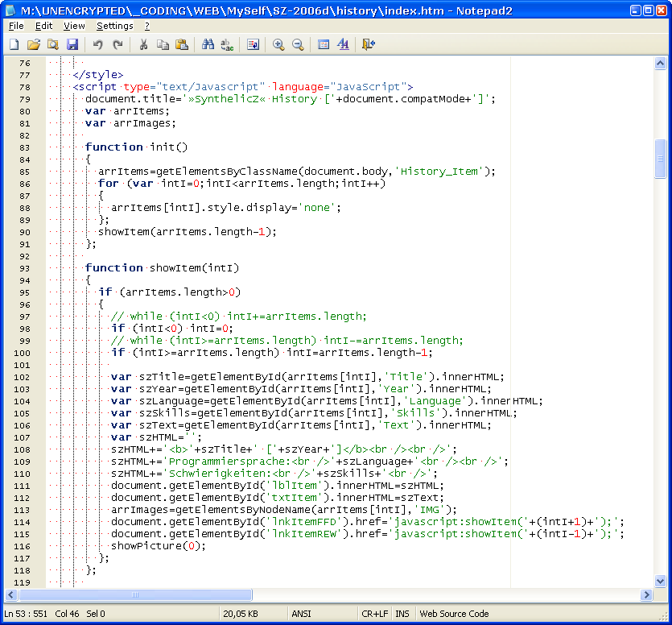
Task: Create a new document with the New icon
Action: 14,44
